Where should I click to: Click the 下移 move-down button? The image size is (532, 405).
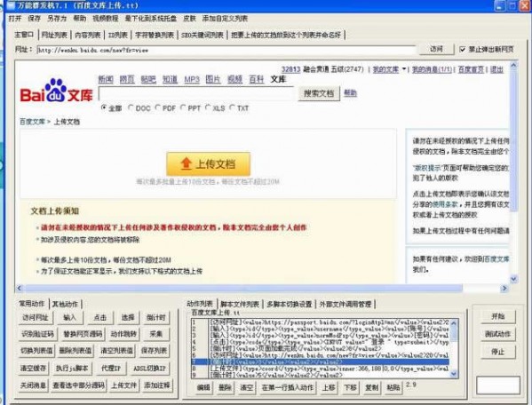click(350, 387)
